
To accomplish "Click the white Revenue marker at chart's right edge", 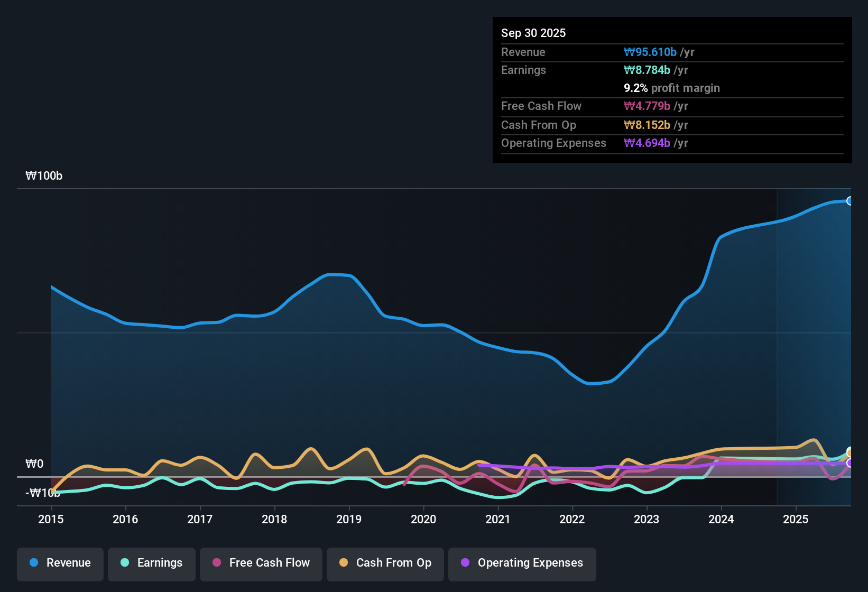I will coord(850,201).
